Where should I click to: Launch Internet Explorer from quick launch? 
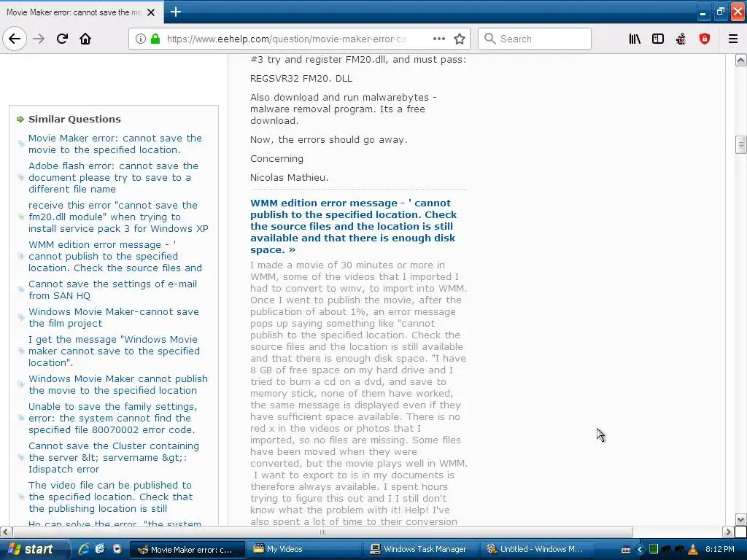(x=83, y=549)
